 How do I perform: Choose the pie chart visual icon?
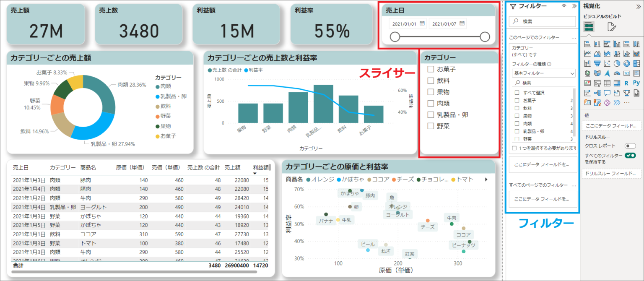coord(617,63)
